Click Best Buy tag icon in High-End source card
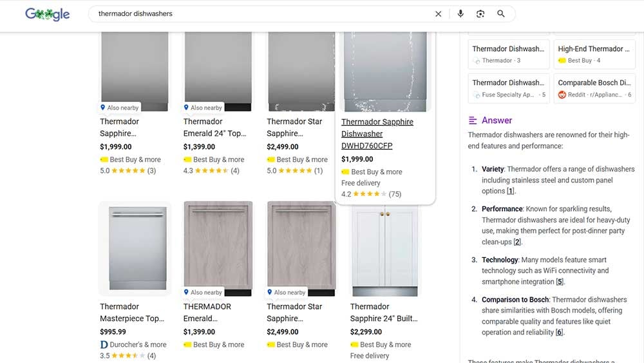The height and width of the screenshot is (363, 644). point(562,61)
